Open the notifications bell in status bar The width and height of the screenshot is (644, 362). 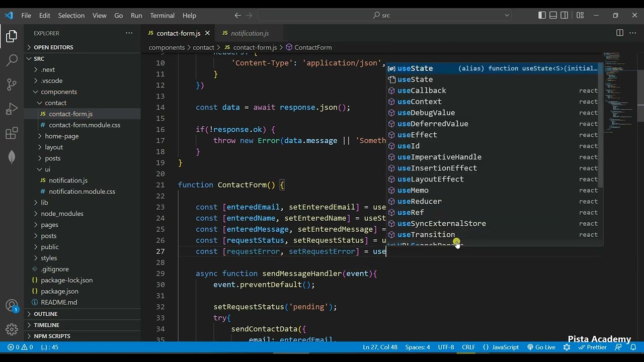pos(633,347)
